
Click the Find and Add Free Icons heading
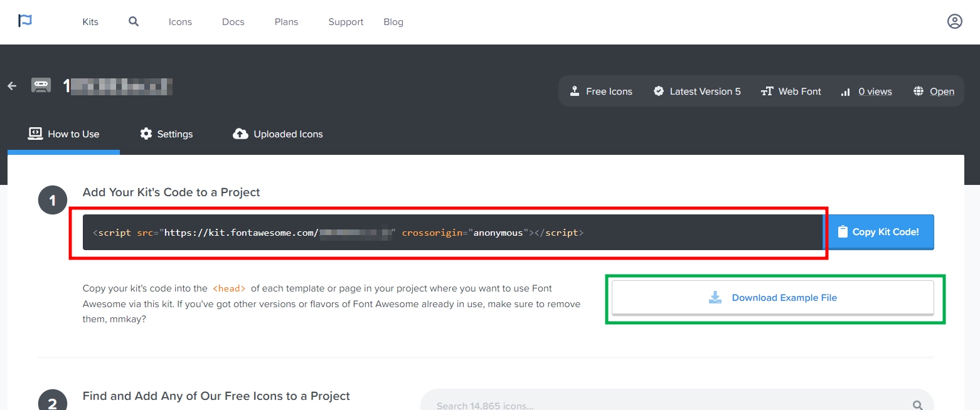pos(216,396)
